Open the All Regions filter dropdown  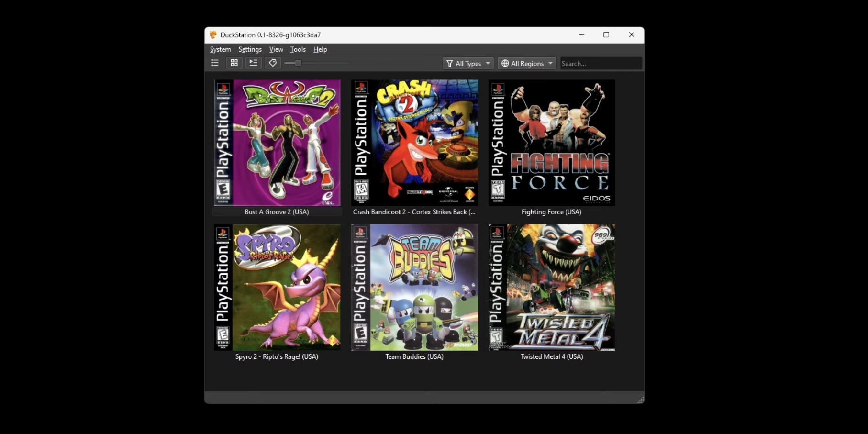(x=526, y=63)
